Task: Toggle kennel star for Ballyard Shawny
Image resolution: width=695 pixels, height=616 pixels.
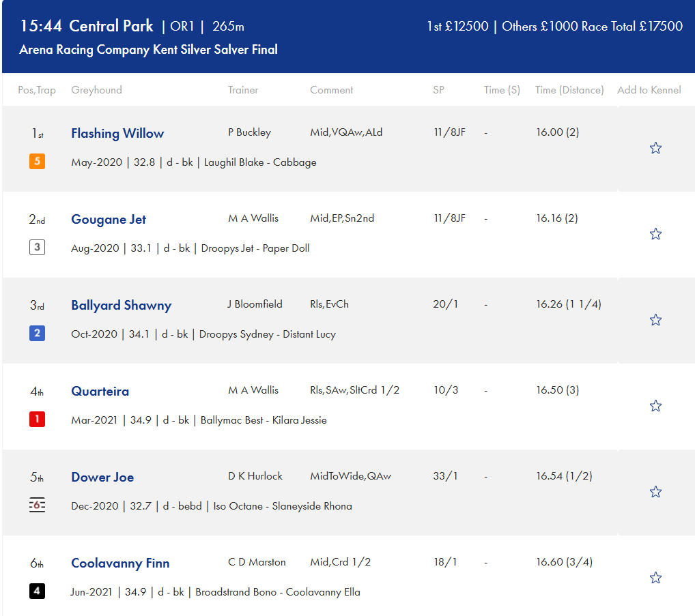Action: [x=655, y=320]
